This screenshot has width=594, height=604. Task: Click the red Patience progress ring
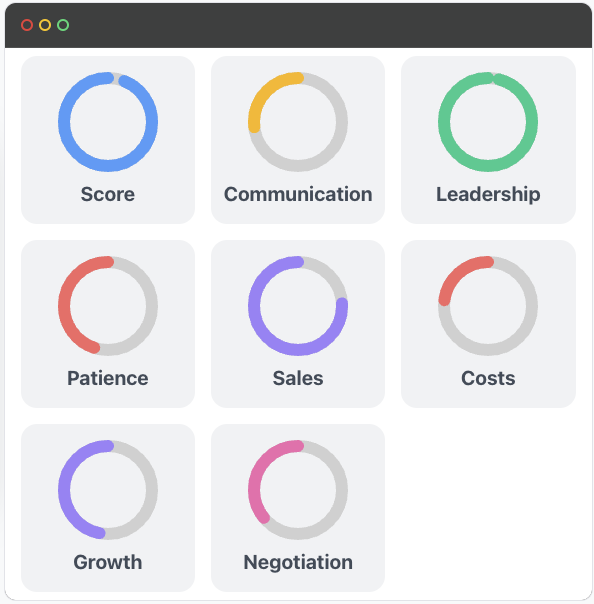click(x=108, y=306)
